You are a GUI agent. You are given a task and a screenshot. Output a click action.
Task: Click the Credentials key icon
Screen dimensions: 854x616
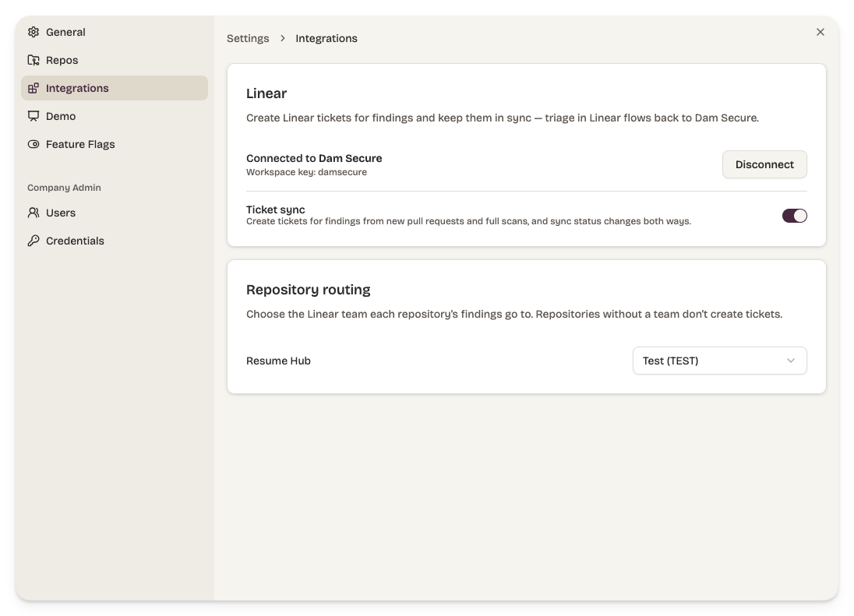34,241
